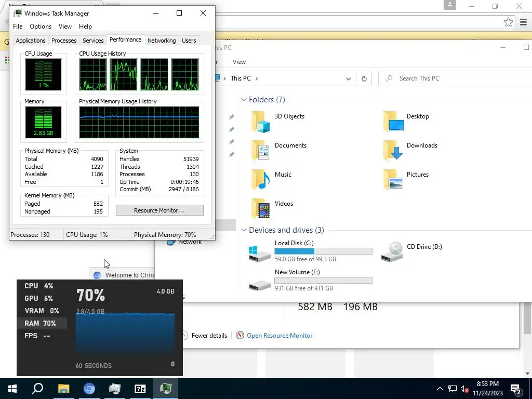The height and width of the screenshot is (399, 532).
Task: Click the network tray icon
Action: [453, 389]
